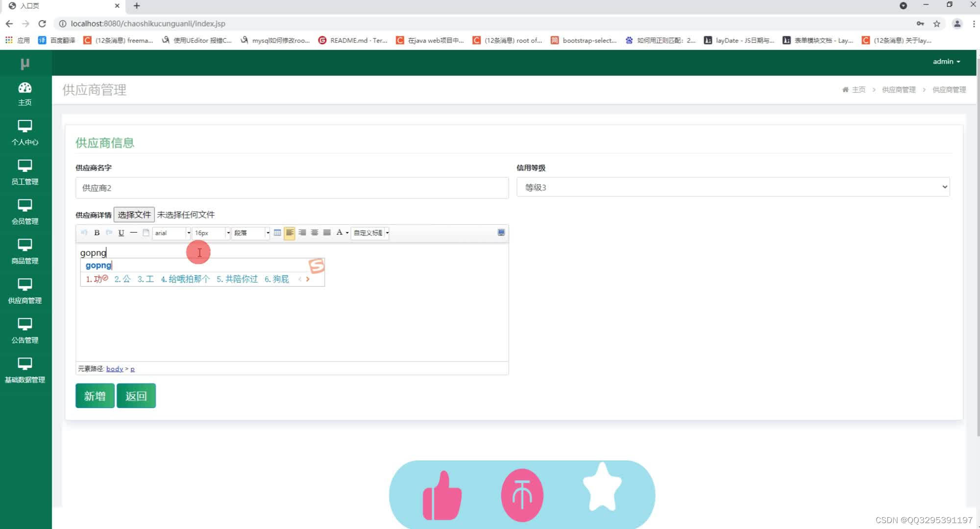
Task: Open the credit level select box
Action: (733, 187)
